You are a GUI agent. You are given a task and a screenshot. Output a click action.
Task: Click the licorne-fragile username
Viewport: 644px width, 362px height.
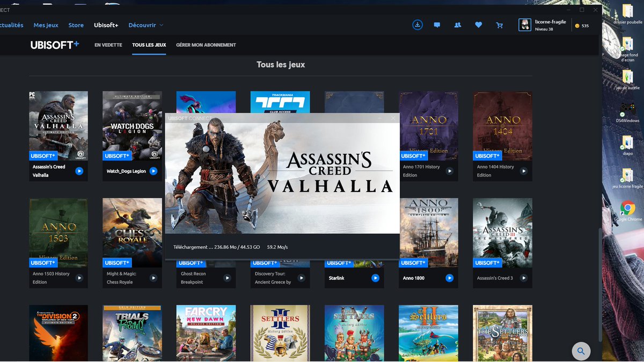tap(551, 21)
